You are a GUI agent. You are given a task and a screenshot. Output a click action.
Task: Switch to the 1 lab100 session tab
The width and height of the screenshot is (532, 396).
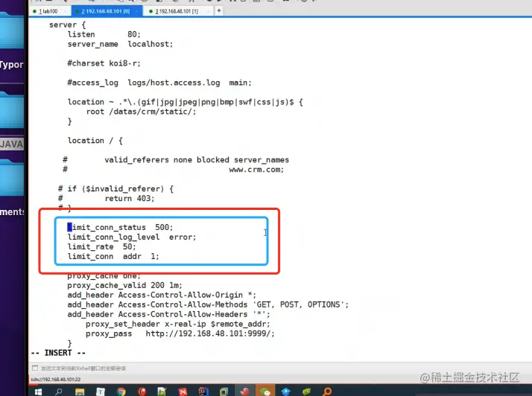pyautogui.click(x=48, y=11)
